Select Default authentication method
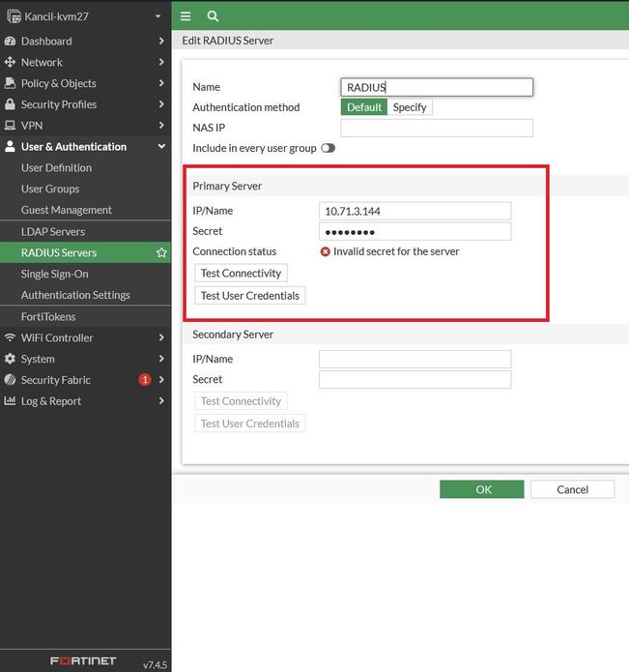The image size is (629, 672). click(x=364, y=107)
